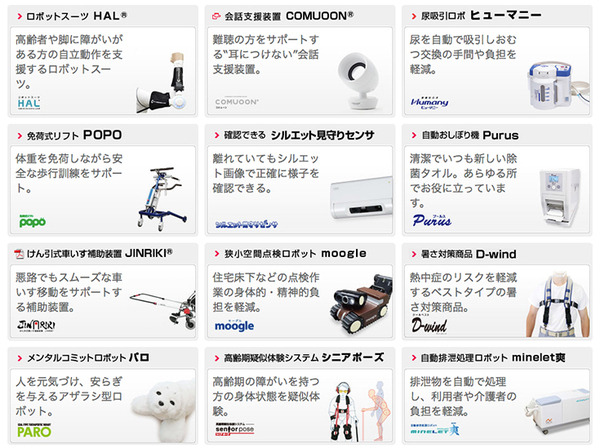Viewport: 600px width, 448px height.
Task: Click the silhouette sensor device image
Action: [x=361, y=198]
